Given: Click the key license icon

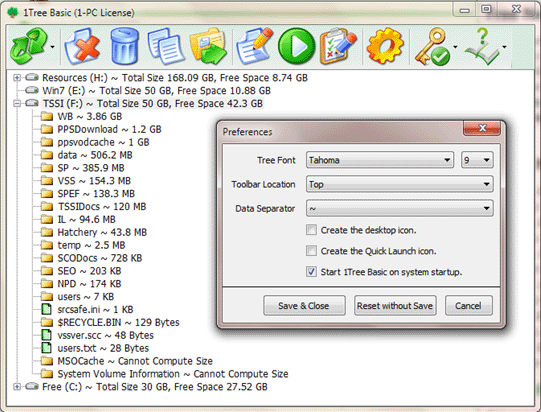Looking at the screenshot, I should (433, 47).
